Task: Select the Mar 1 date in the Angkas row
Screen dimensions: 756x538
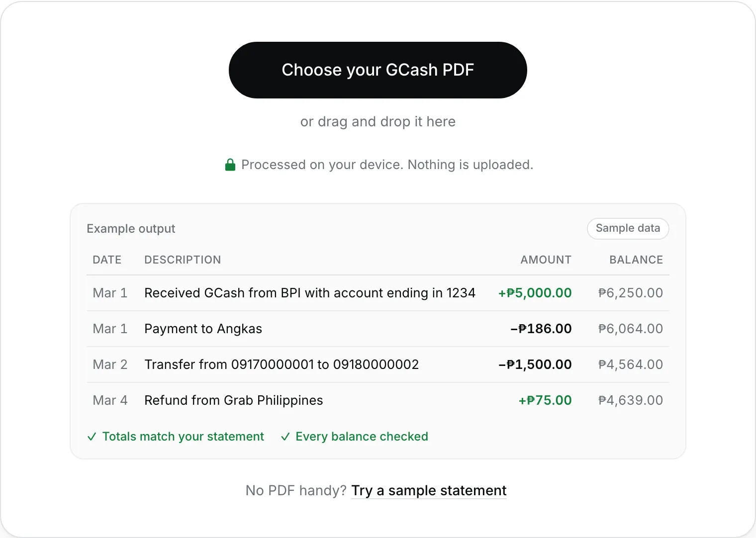Action: (x=110, y=329)
